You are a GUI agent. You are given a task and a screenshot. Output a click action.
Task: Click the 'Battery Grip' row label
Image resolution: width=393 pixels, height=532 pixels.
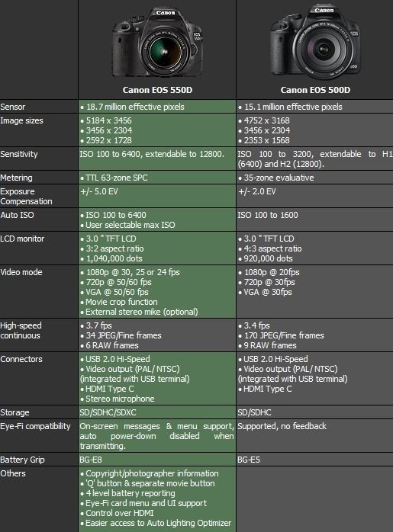pos(22,460)
